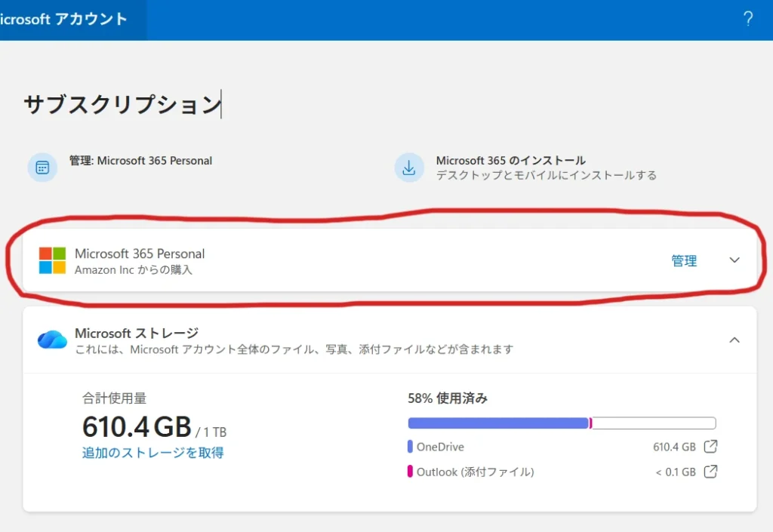Image resolution: width=773 pixels, height=532 pixels.
Task: Click the サブスクリプション page heading
Action: (121, 104)
